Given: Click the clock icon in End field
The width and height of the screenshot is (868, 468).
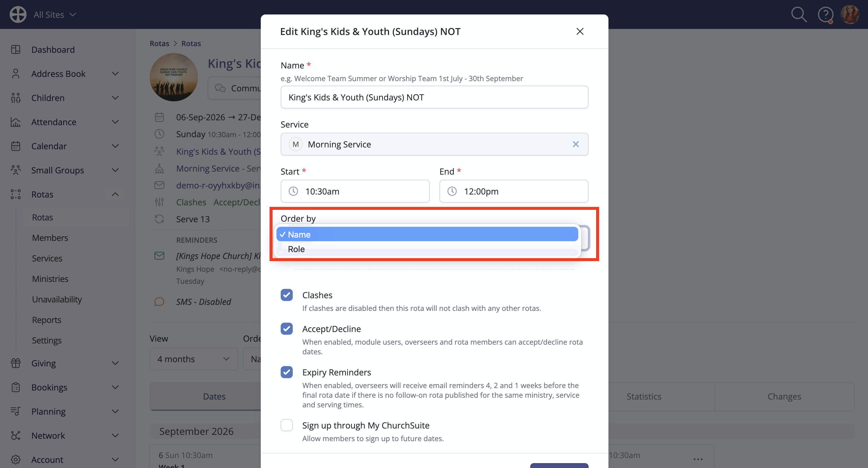Looking at the screenshot, I should pos(452,191).
